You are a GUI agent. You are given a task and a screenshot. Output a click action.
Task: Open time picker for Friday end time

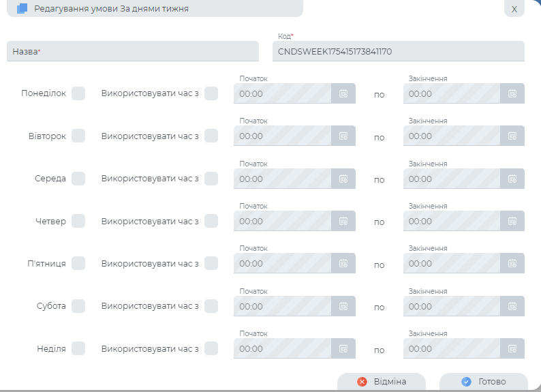(512, 264)
